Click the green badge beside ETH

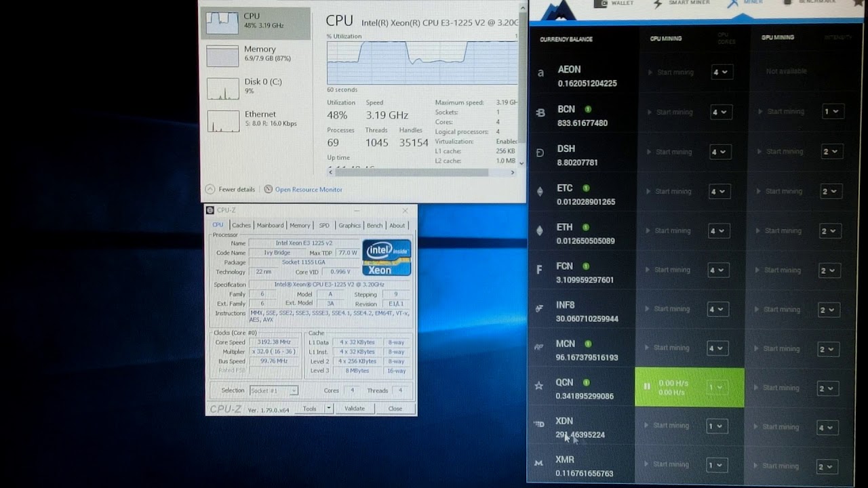[585, 227]
